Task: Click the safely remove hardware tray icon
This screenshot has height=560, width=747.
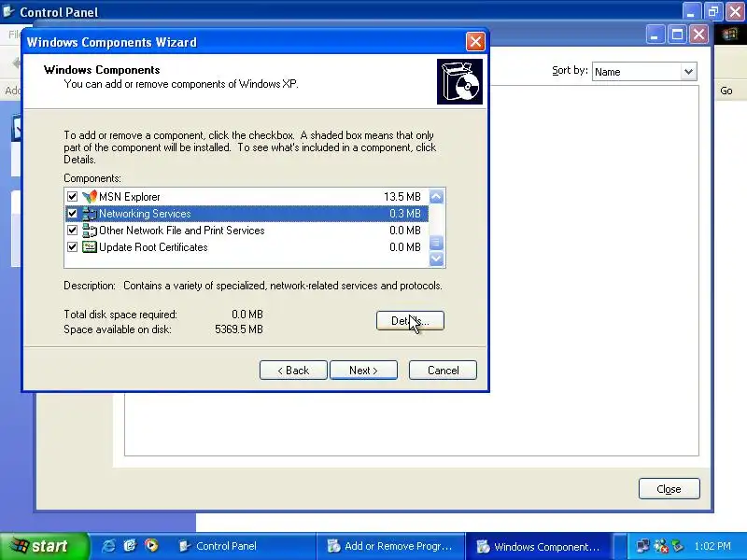Action: tap(677, 546)
